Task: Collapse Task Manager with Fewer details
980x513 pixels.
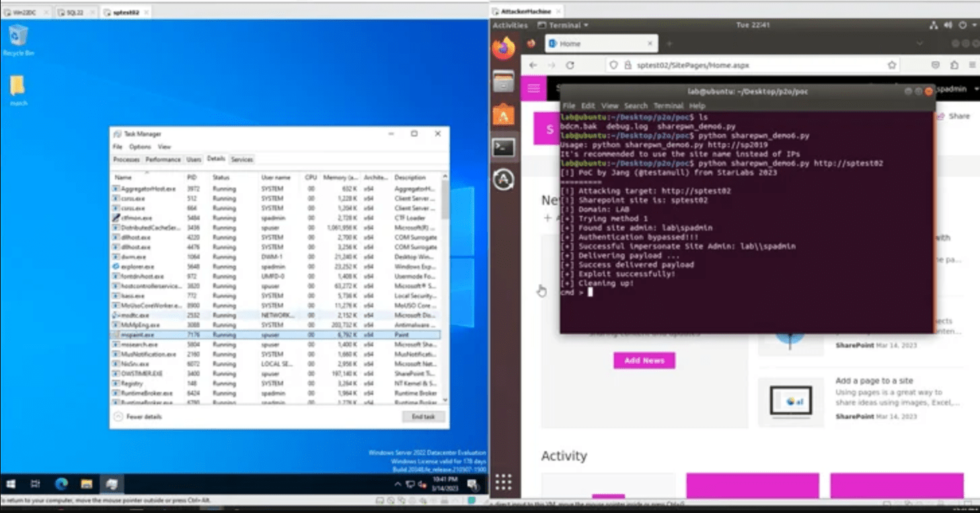Action: tap(137, 417)
